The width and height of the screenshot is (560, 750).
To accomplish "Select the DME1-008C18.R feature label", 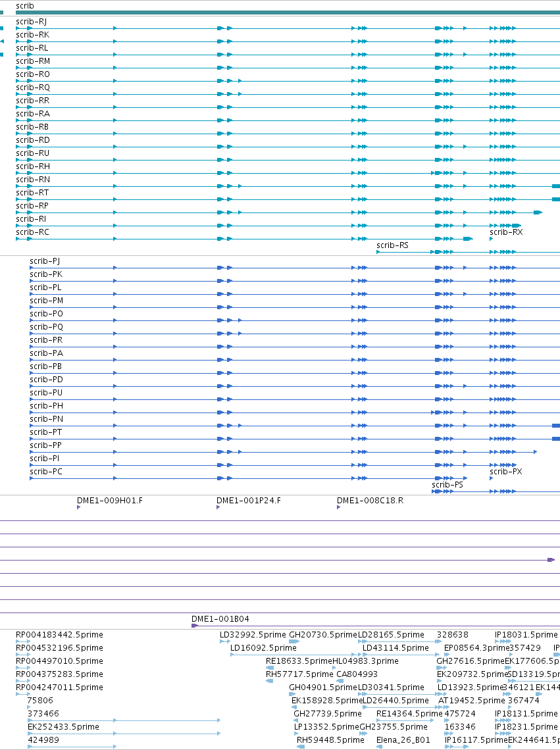I will pos(370,500).
